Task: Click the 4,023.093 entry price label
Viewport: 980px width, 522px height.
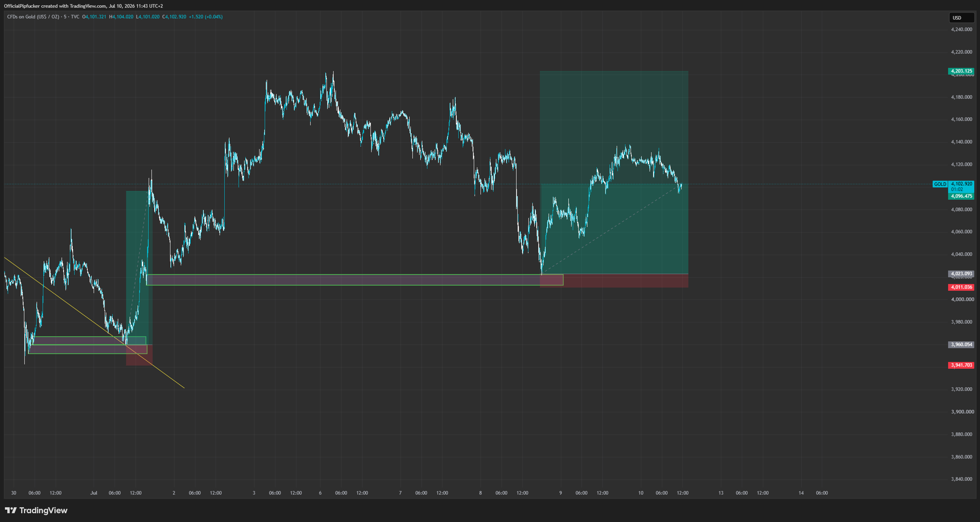Action: (961, 274)
